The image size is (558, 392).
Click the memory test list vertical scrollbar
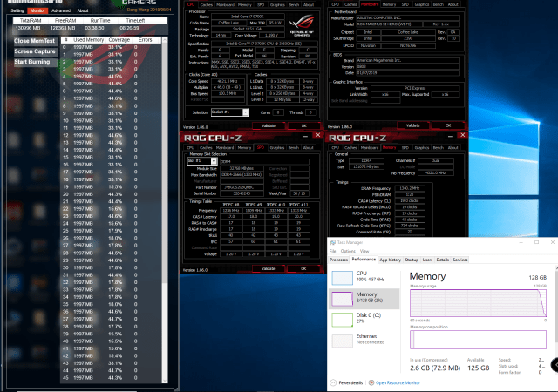pyautogui.click(x=165, y=210)
